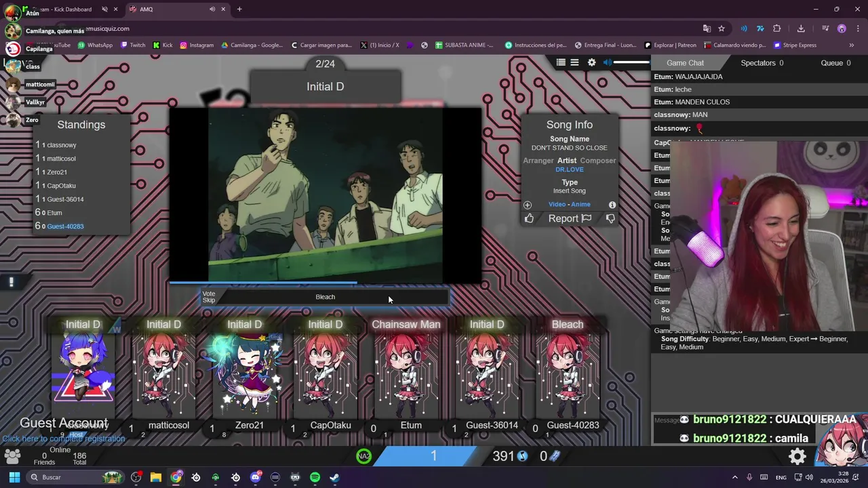
Task: Open Chrome downloads icon
Action: click(801, 28)
